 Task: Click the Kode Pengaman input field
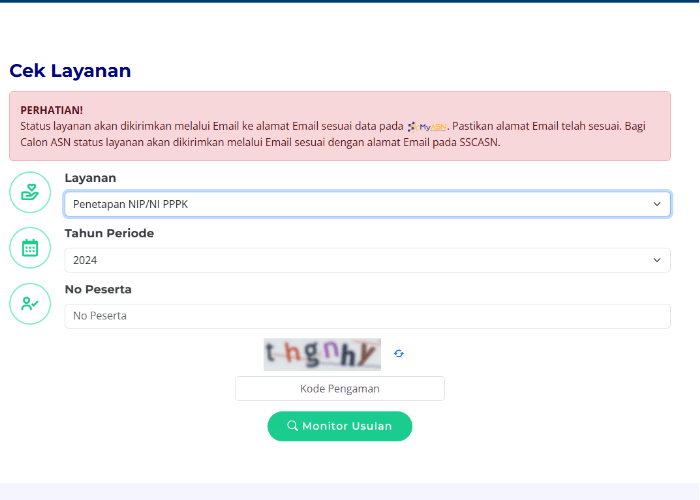340,388
